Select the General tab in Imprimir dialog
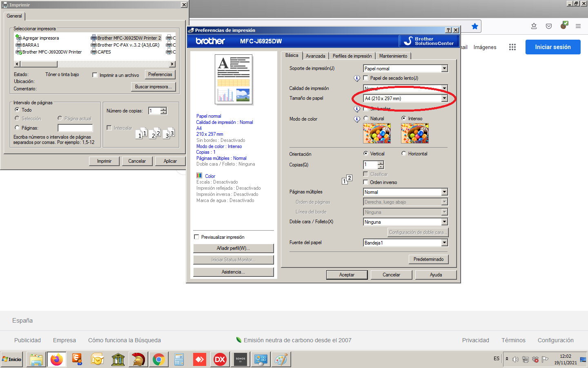Screen dimensions: 588x368 click(x=14, y=16)
